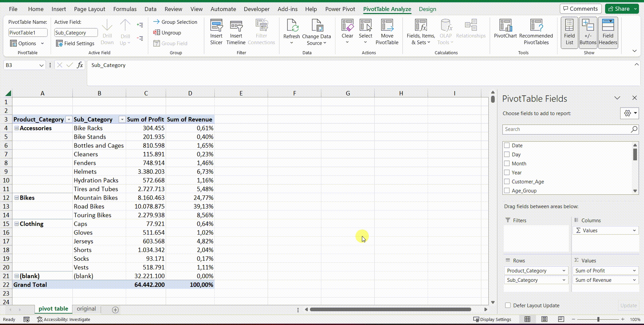Collapse the Clothing group
The width and height of the screenshot is (644, 325).
pos(16,224)
